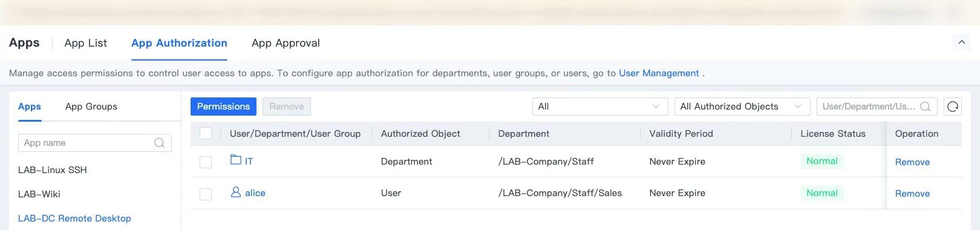This screenshot has width=980, height=230.
Task: Open the alice user link
Action: (x=255, y=193)
